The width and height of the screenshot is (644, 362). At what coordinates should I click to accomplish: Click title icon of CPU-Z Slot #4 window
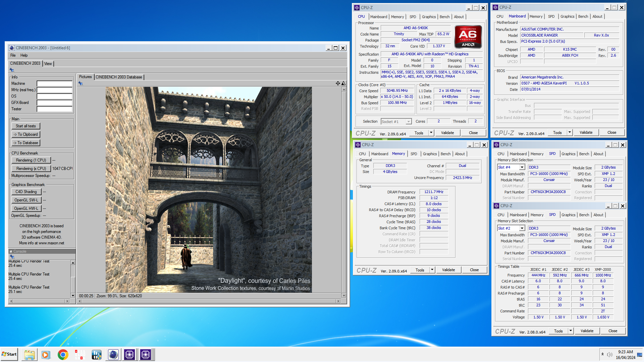pos(496,145)
